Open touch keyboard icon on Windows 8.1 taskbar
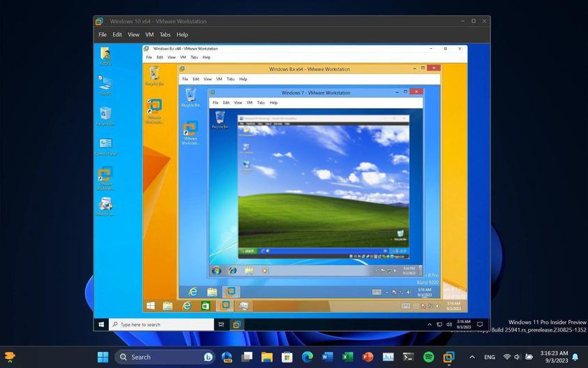 pyautogui.click(x=406, y=306)
